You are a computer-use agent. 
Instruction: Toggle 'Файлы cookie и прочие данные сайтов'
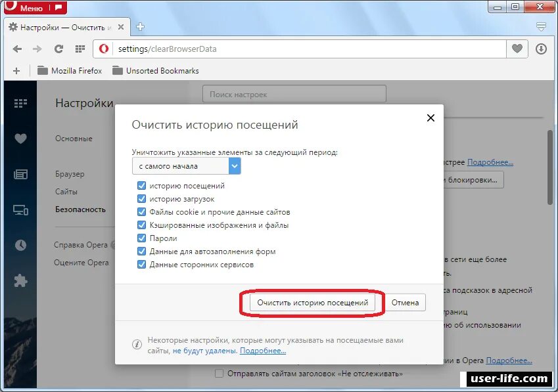(x=141, y=212)
